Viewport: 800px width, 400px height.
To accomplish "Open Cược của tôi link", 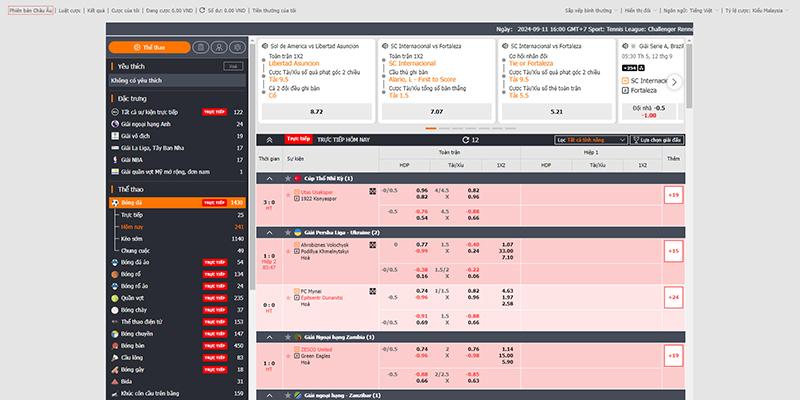I will tap(125, 10).
